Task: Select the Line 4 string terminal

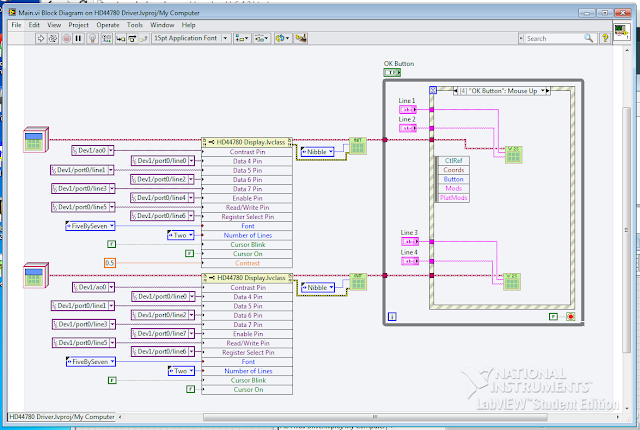Action: pyautogui.click(x=409, y=261)
